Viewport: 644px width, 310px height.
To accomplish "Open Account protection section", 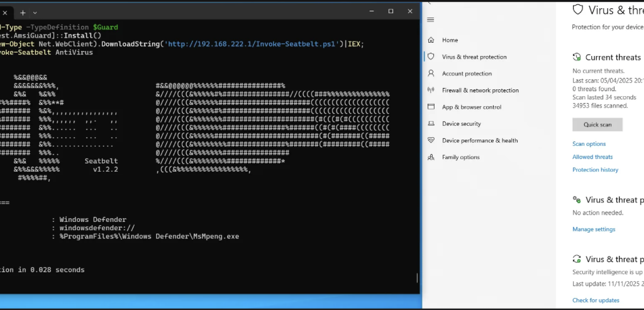I will pyautogui.click(x=467, y=74).
